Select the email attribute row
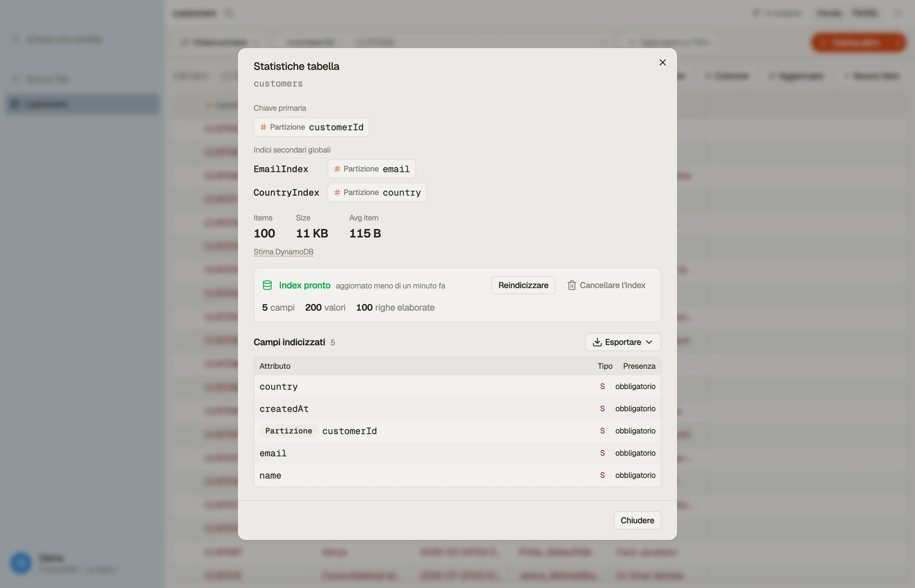Screen dimensions: 915x588 [457, 453]
